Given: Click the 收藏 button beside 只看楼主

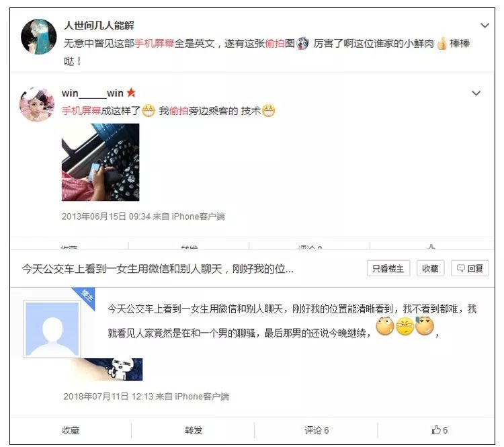Looking at the screenshot, I should pyautogui.click(x=430, y=268).
